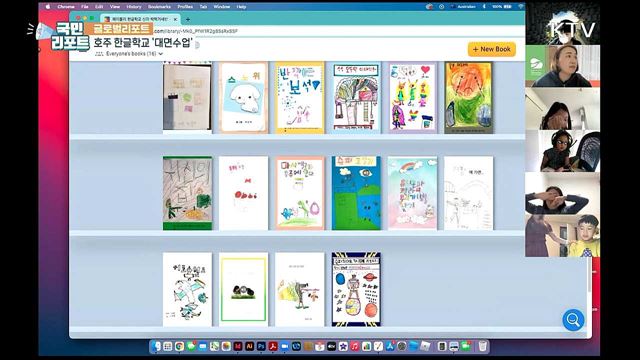This screenshot has height=360, width=640.
Task: Open the space rocket book with planets
Action: pyautogui.click(x=356, y=289)
